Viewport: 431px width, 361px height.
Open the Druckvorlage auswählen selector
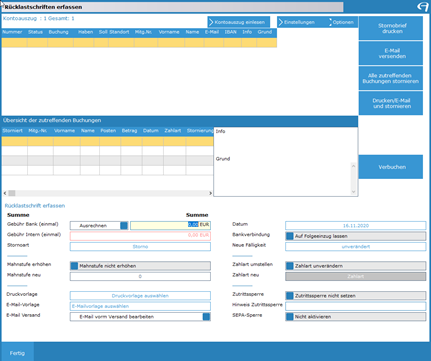click(x=140, y=296)
